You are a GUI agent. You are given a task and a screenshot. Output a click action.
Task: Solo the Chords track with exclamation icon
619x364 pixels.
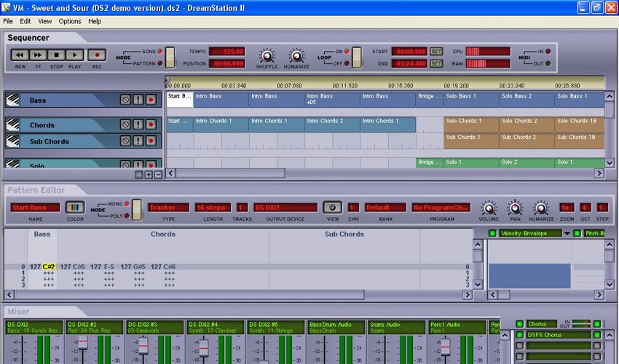[x=138, y=124]
